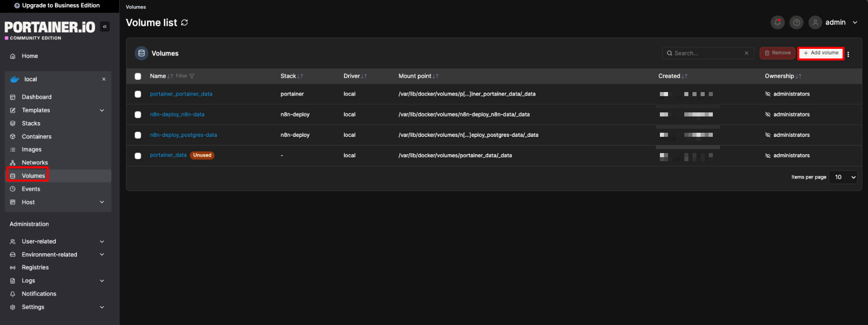The height and width of the screenshot is (325, 868).
Task: Sort by Driver column arrows
Action: tap(364, 76)
